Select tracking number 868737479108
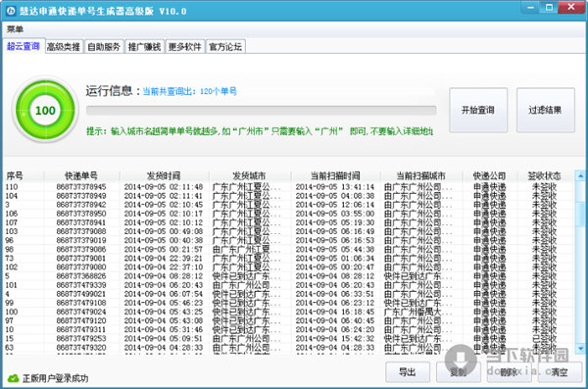 tap(81, 303)
